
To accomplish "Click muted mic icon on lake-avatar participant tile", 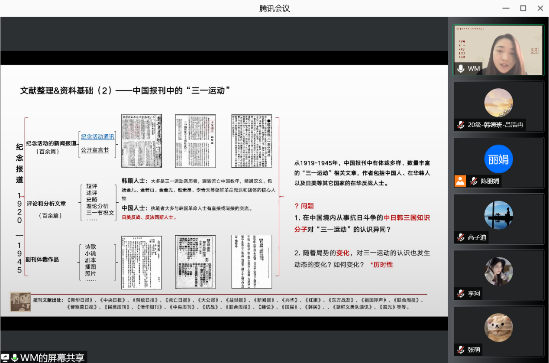I will tap(461, 237).
